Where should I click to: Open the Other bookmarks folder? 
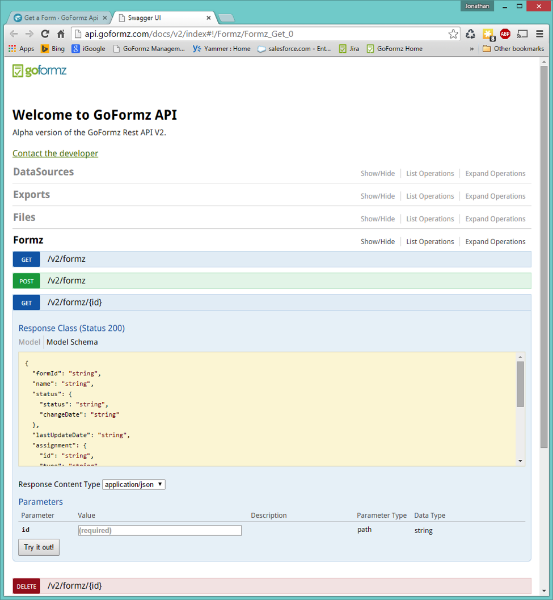click(513, 49)
